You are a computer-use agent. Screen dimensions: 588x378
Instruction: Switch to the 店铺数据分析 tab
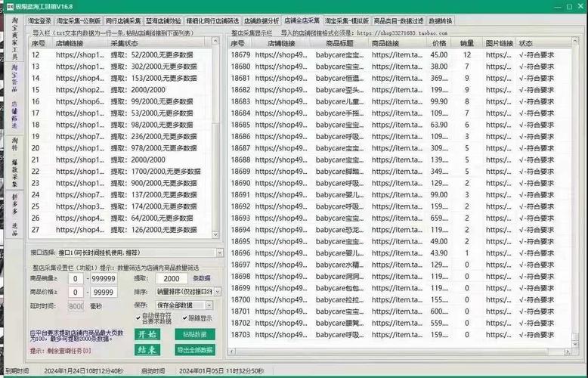[x=261, y=21]
